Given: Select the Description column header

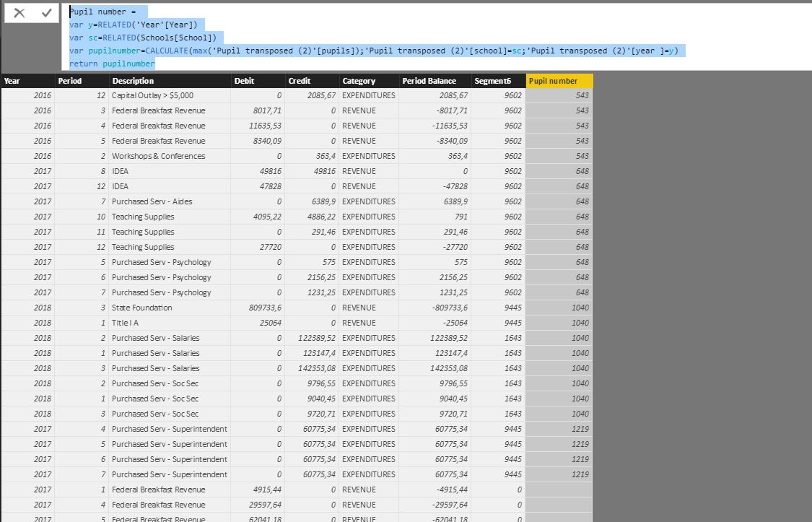Looking at the screenshot, I should [170, 81].
